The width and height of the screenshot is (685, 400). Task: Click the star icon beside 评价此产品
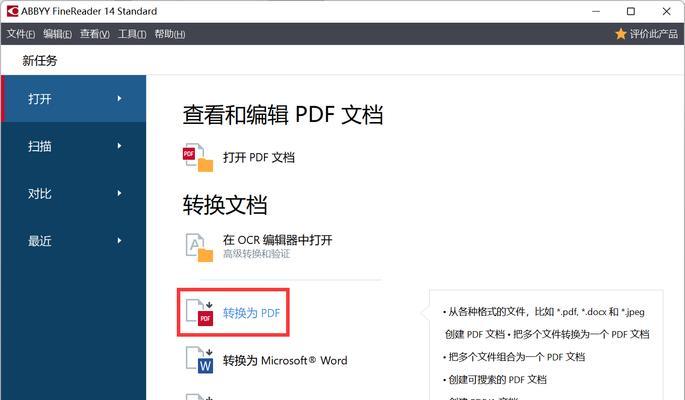pos(620,34)
